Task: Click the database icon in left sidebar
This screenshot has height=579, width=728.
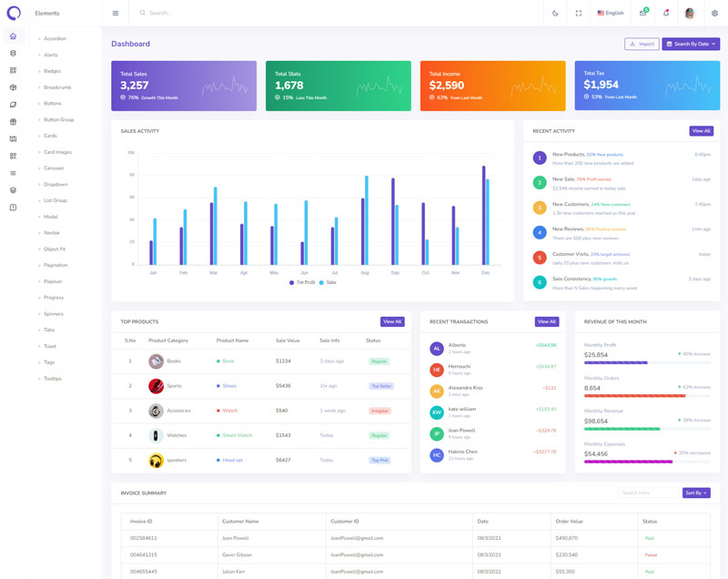Action: click(x=13, y=54)
